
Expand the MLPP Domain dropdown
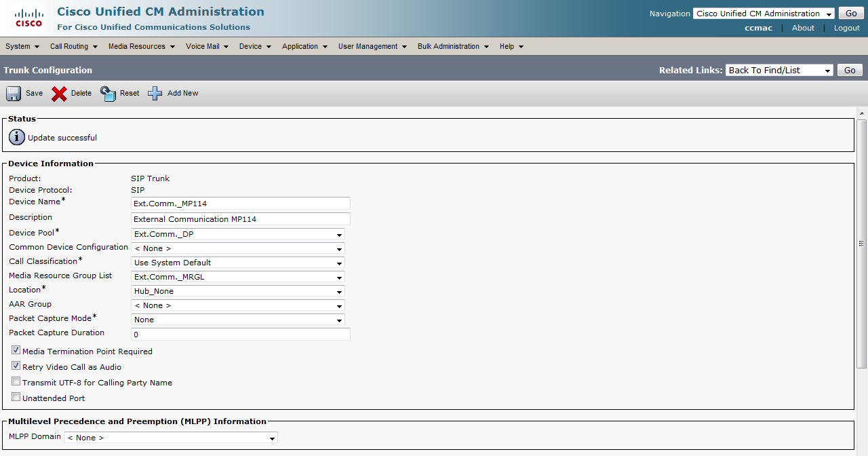pyautogui.click(x=171, y=438)
